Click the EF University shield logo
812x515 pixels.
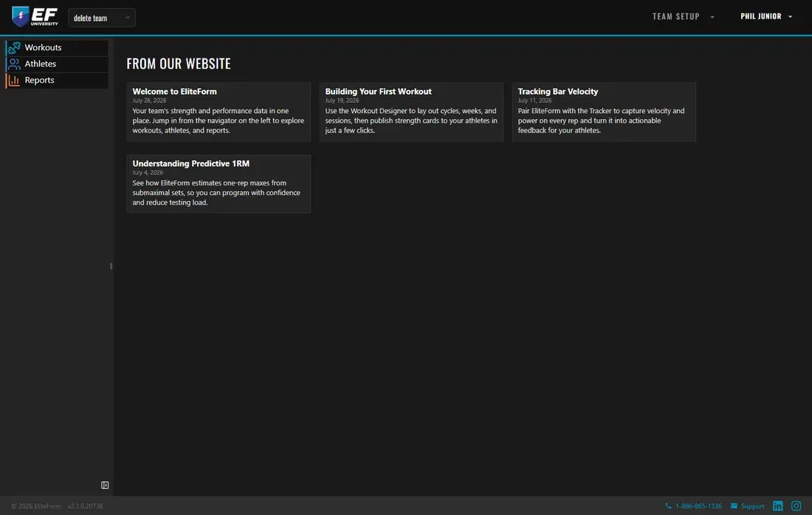point(35,16)
